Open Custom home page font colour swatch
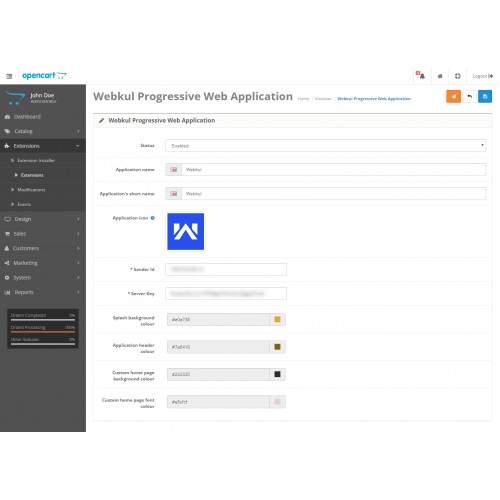 [277, 402]
